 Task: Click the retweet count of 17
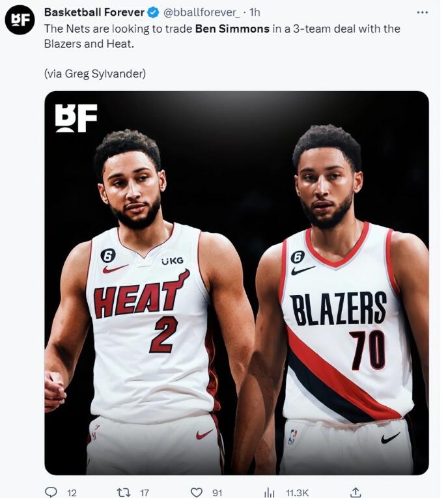pyautogui.click(x=145, y=493)
